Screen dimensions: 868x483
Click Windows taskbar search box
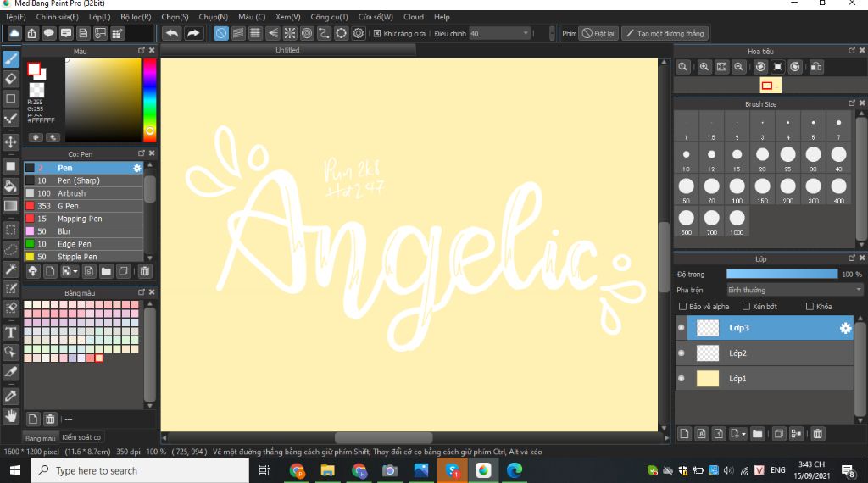(x=140, y=471)
